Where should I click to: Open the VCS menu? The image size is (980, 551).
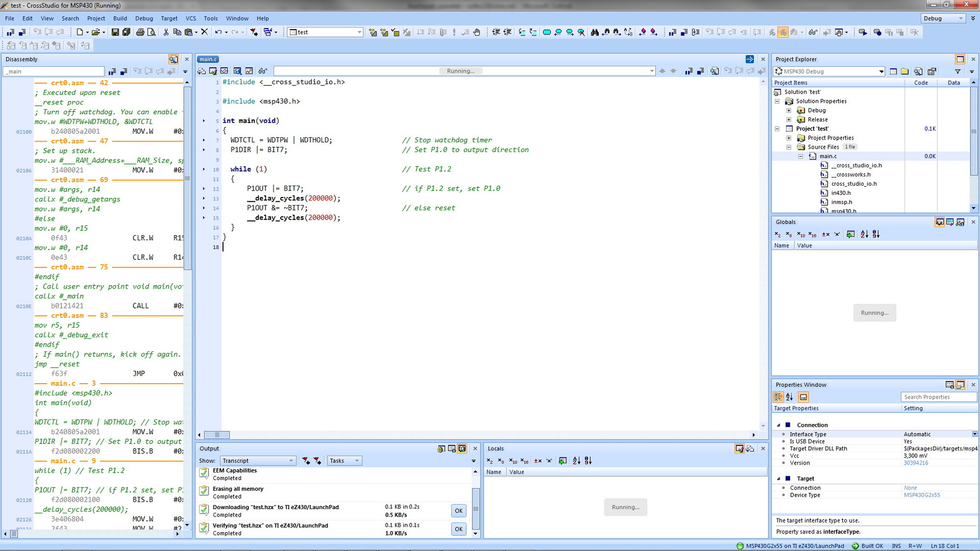pyautogui.click(x=191, y=18)
